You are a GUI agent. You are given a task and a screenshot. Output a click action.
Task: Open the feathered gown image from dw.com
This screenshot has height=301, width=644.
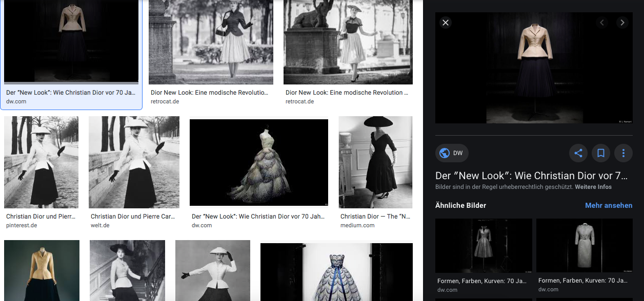[x=258, y=162]
